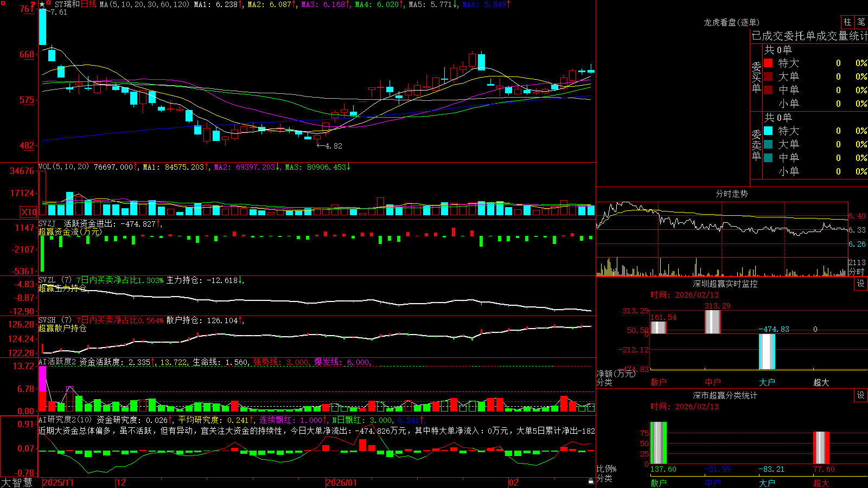Open 设 settings for 深市超赢分类统计
Screen dimensions: 868x488
point(861,395)
